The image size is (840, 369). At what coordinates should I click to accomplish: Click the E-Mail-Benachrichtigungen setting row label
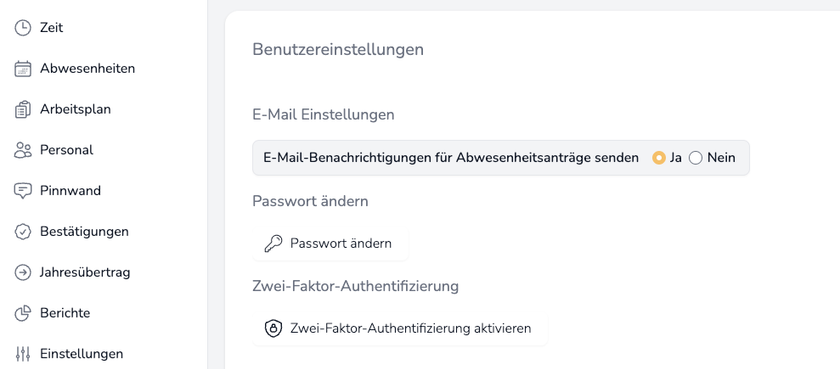coord(451,158)
